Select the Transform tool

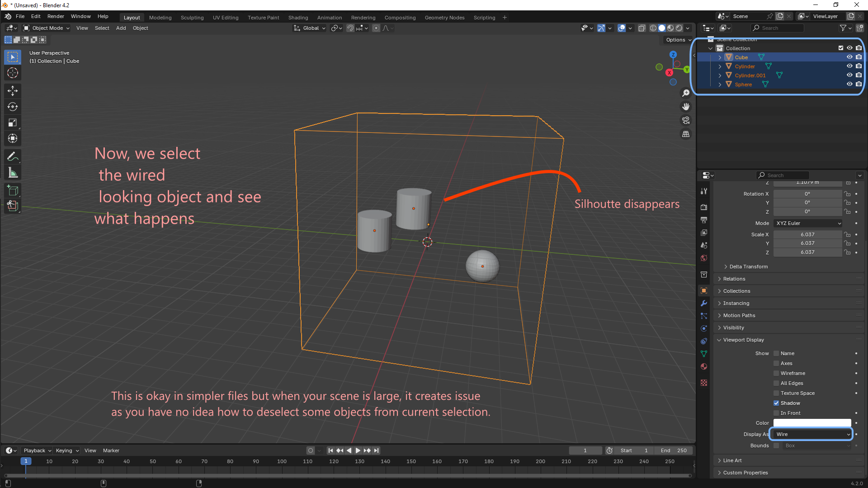(x=13, y=138)
